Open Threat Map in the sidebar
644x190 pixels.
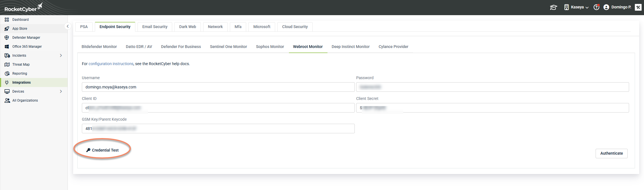[x=34, y=65]
